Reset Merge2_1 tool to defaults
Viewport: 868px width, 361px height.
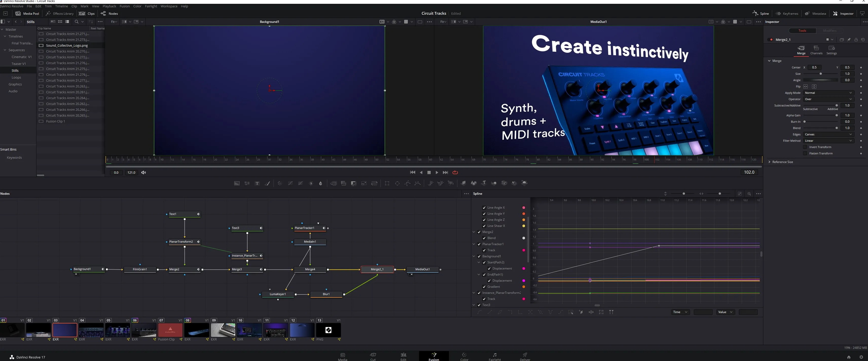(x=863, y=40)
